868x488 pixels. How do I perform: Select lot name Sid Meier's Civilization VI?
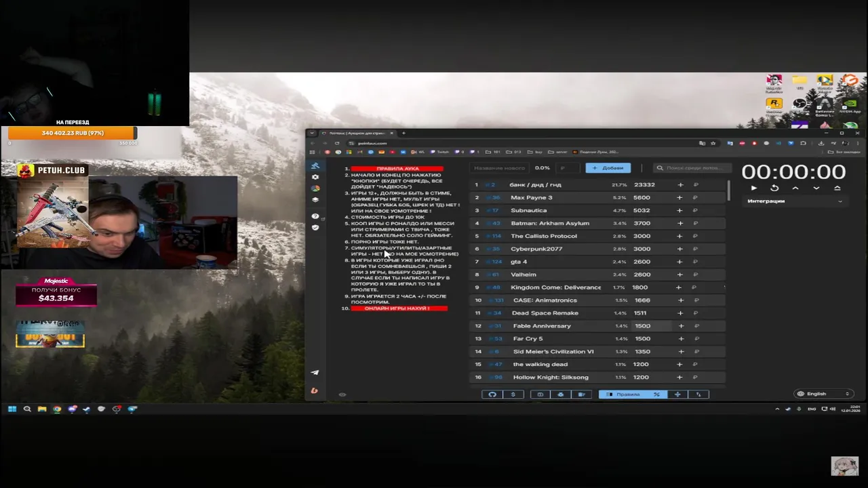coord(553,352)
